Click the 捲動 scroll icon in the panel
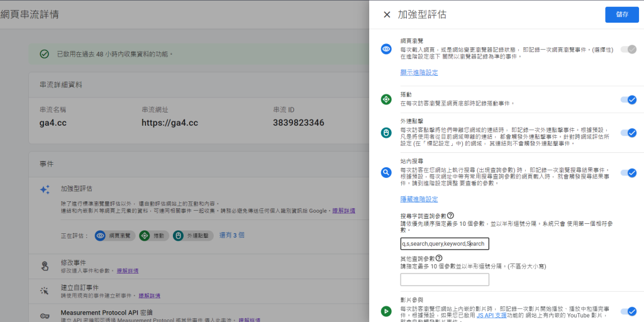 [x=386, y=99]
